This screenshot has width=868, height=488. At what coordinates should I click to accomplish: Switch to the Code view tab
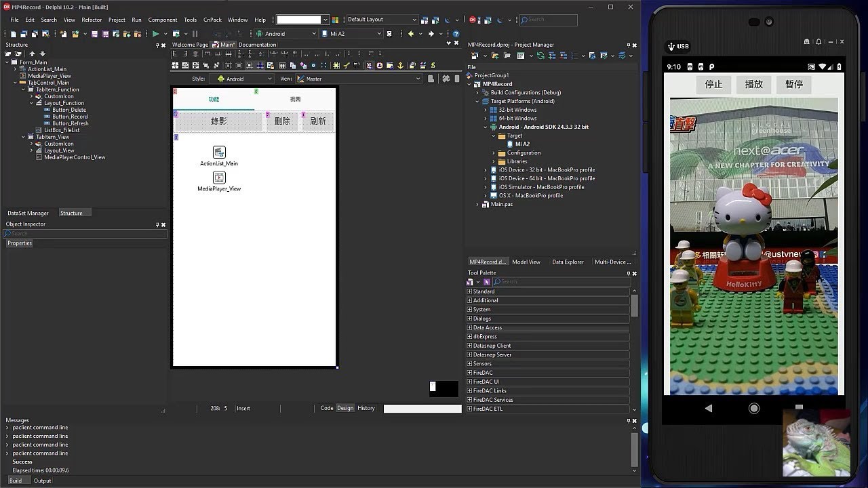(x=327, y=408)
